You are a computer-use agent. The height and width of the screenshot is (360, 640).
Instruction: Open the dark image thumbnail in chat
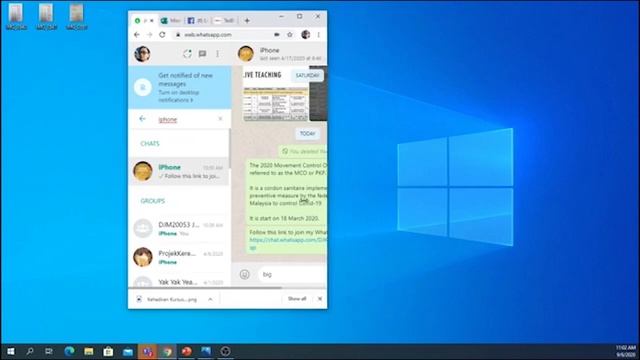tap(318, 93)
